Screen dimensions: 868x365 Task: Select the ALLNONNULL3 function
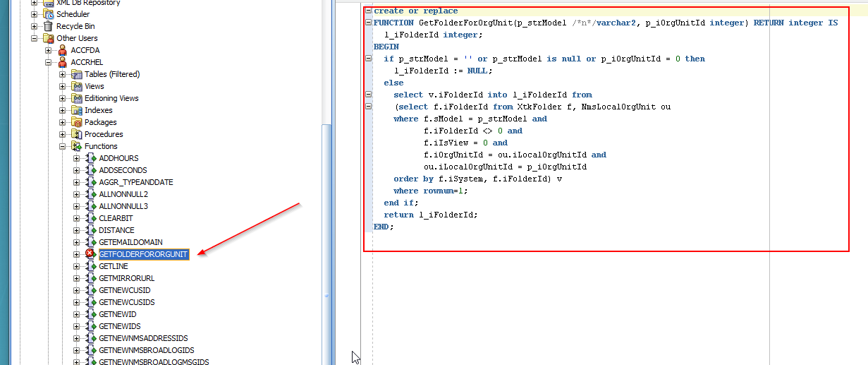[x=123, y=206]
